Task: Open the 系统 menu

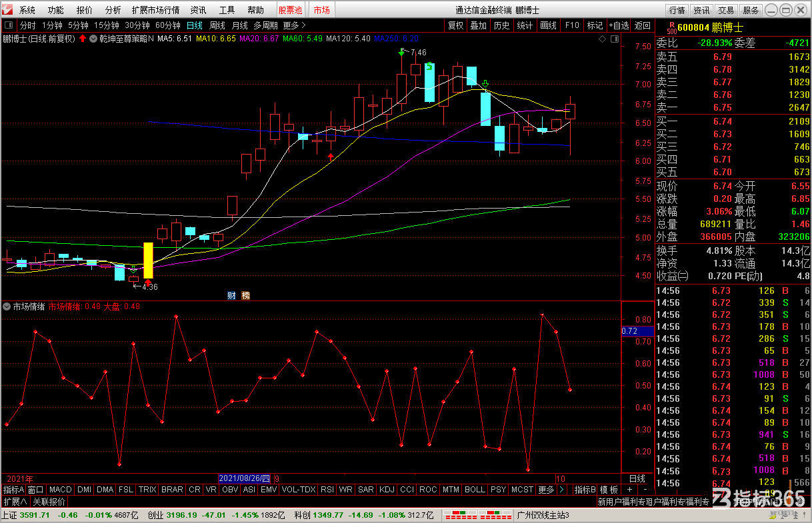Action: click(x=27, y=10)
